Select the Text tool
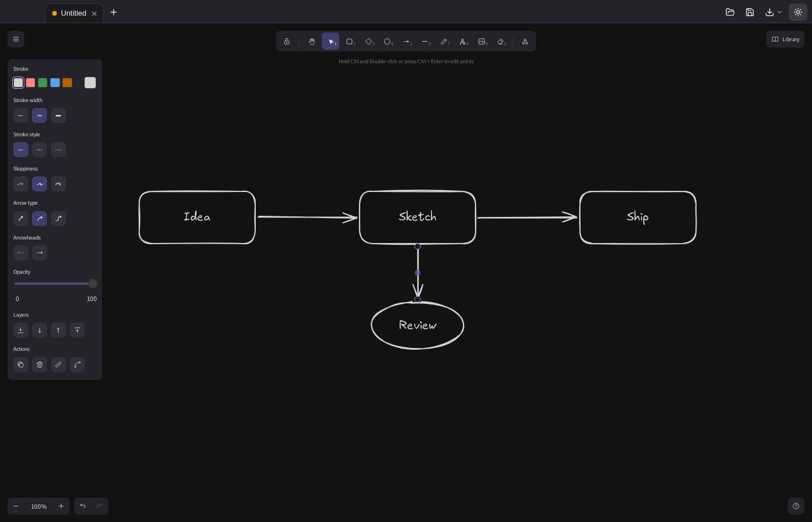The image size is (812, 522). 463,41
